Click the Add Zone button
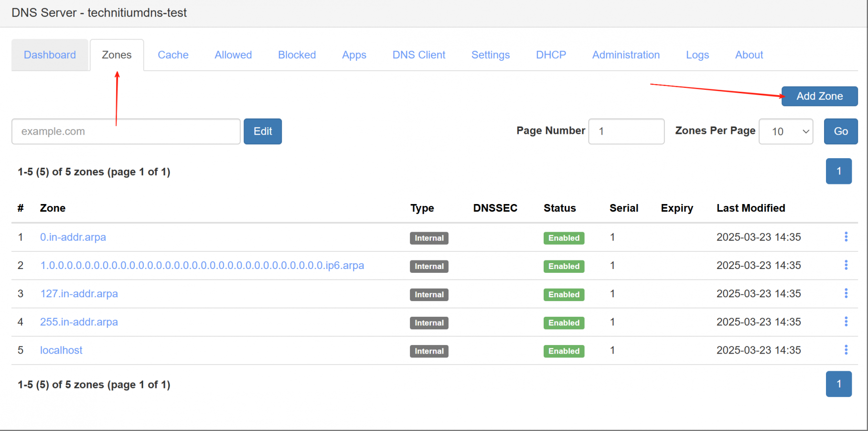868x431 pixels. coord(819,96)
